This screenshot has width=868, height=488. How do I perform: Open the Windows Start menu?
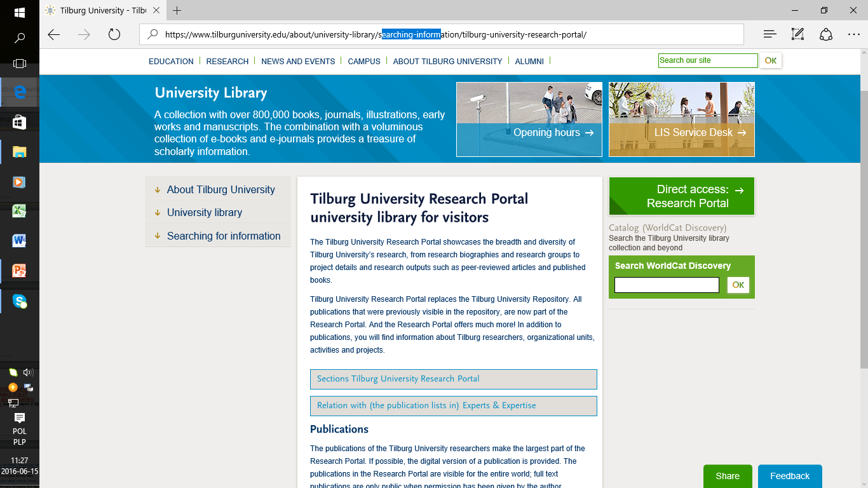(x=19, y=12)
